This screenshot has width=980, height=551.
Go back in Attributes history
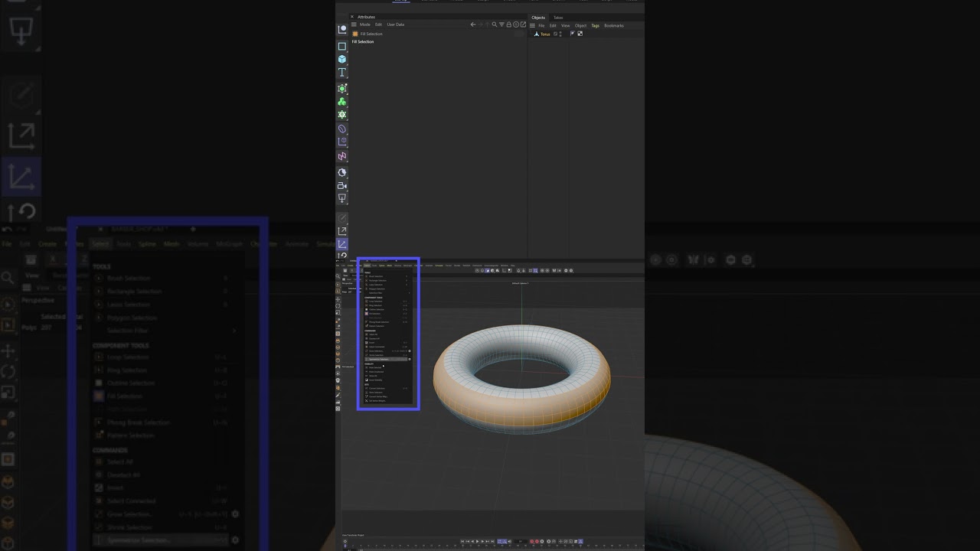tap(472, 24)
